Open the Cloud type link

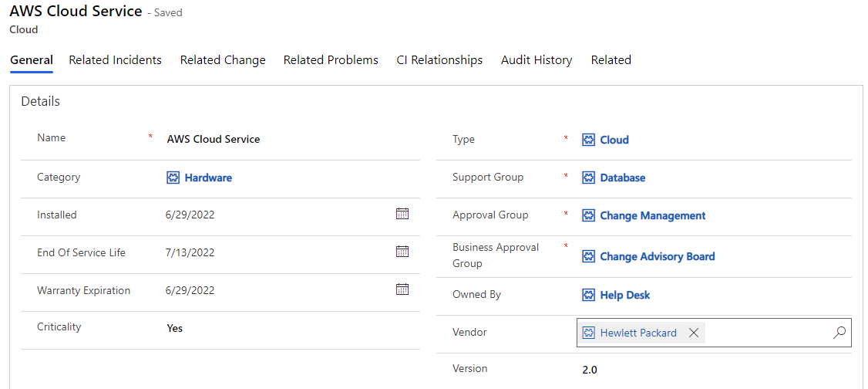click(614, 140)
